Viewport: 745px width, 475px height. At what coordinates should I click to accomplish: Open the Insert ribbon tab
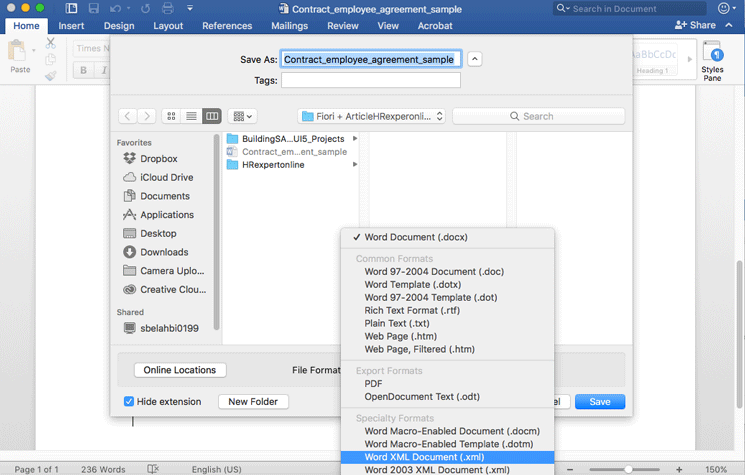click(x=71, y=26)
